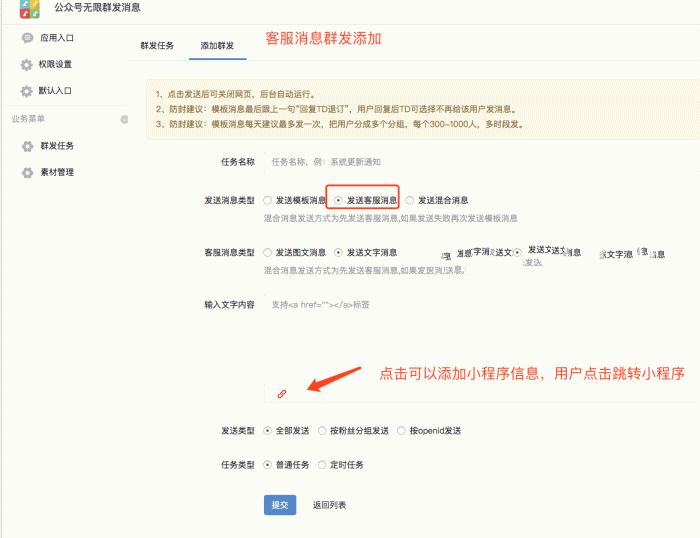This screenshot has width=700, height=538.
Task: Select the 定时任务 task type
Action: (x=322, y=465)
